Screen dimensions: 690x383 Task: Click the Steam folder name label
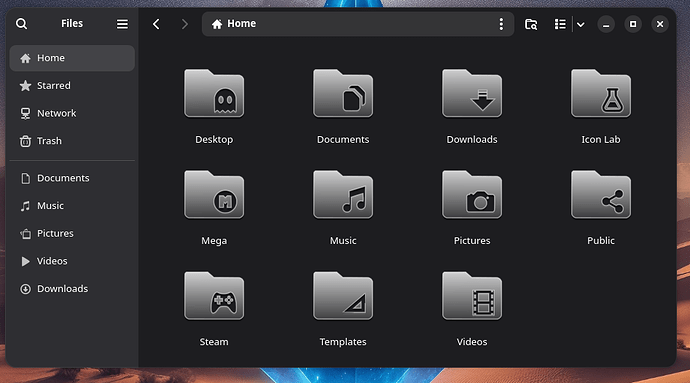pyautogui.click(x=214, y=342)
